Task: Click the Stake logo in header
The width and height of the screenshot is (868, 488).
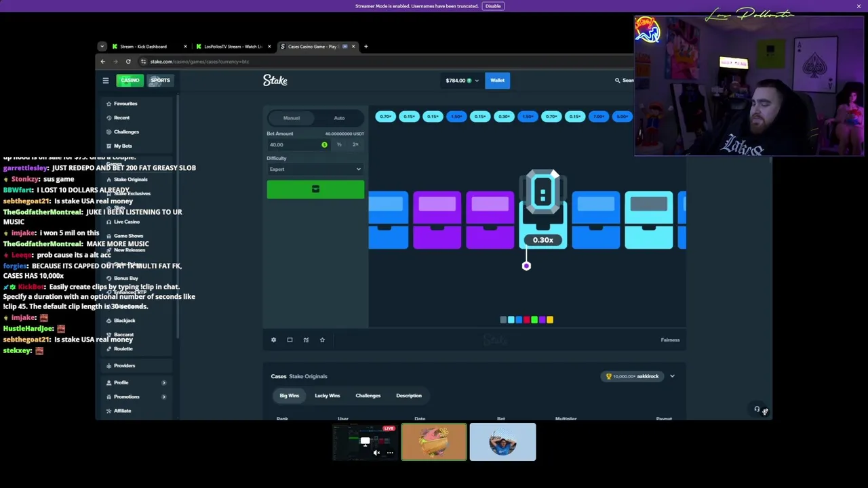Action: tap(275, 81)
